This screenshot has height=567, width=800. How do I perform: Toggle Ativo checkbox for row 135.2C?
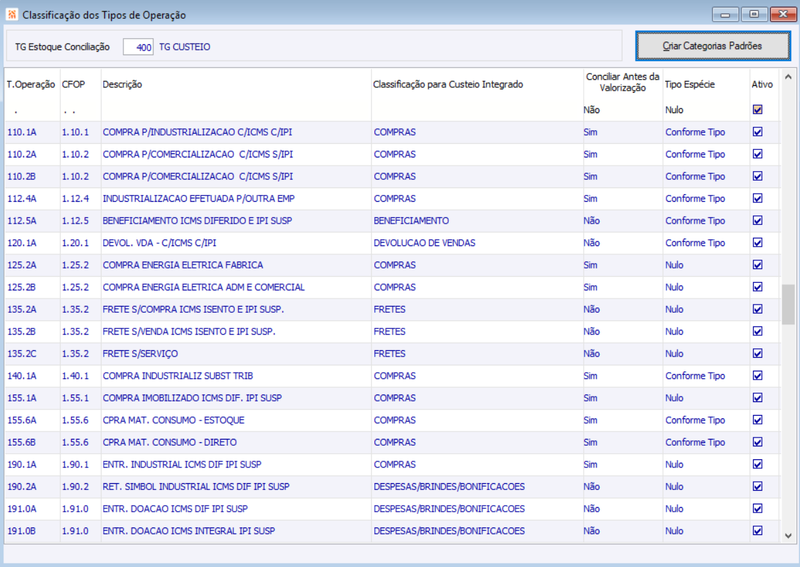click(758, 353)
